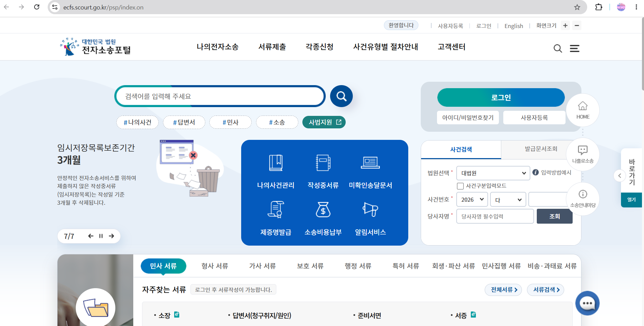Go to next banner slide
The width and height of the screenshot is (644, 326).
click(111, 236)
